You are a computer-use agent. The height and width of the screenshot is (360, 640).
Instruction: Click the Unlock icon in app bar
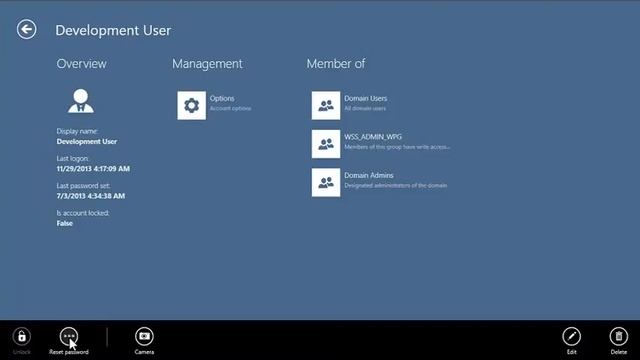[22, 336]
